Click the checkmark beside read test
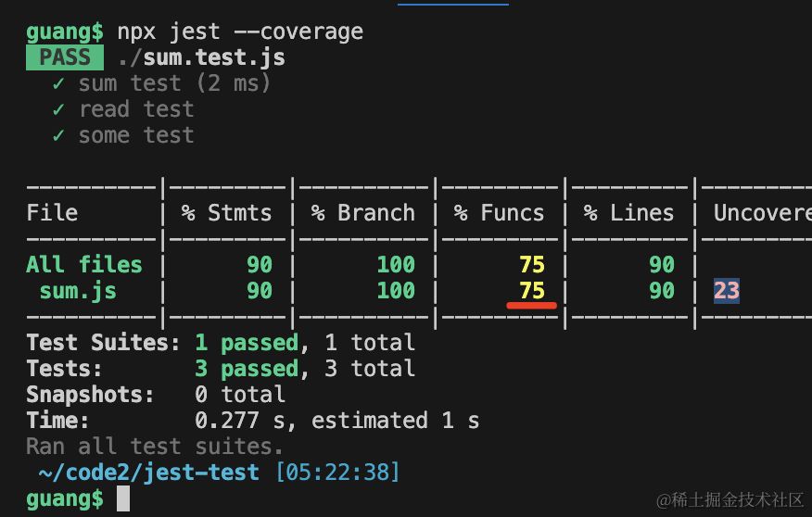 (x=58, y=109)
